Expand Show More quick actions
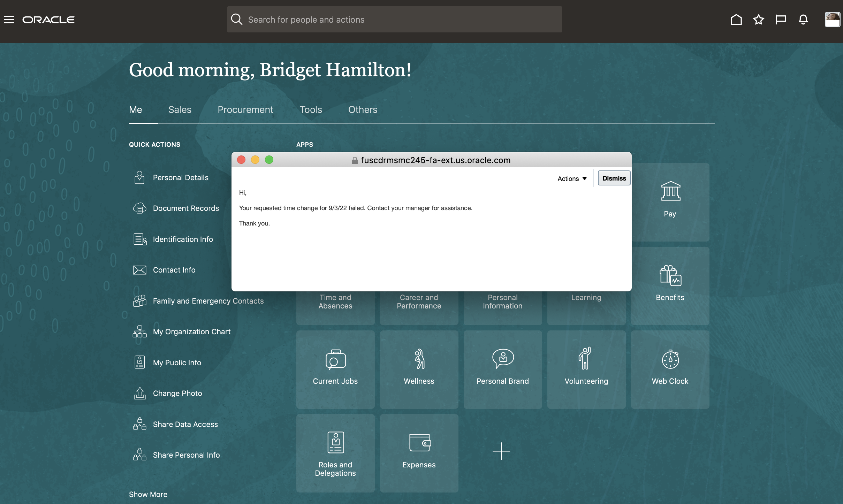843x504 pixels. click(148, 494)
